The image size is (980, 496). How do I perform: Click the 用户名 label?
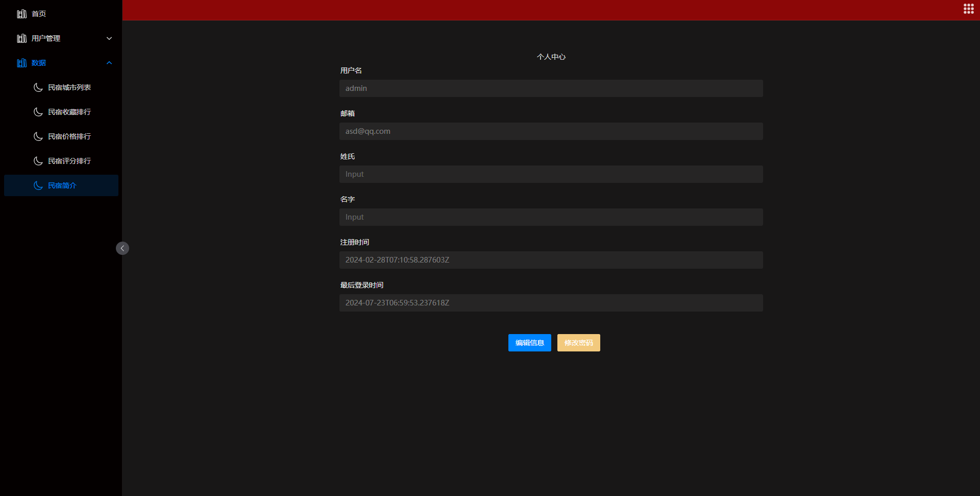tap(351, 70)
